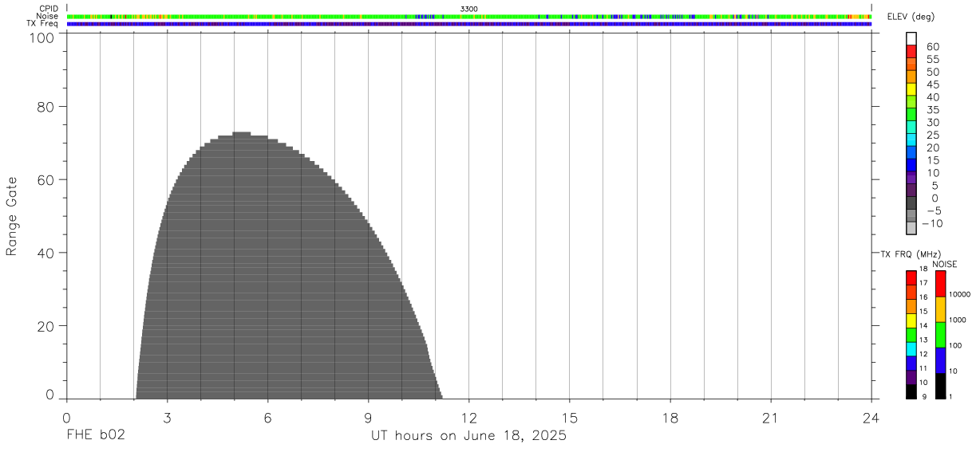Pick the black NOISE swatch between 1 and 10
Screen dimensions: 980x452
tap(940, 386)
